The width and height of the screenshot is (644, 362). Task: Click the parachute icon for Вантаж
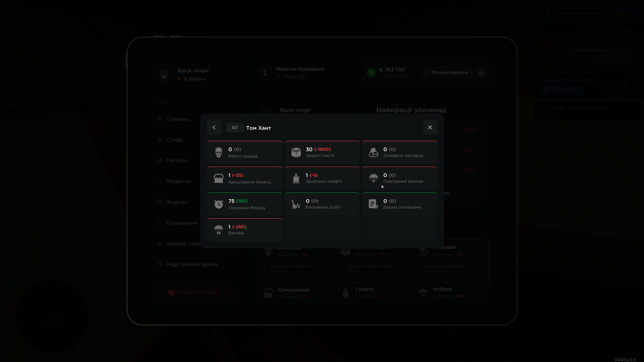pos(218,230)
